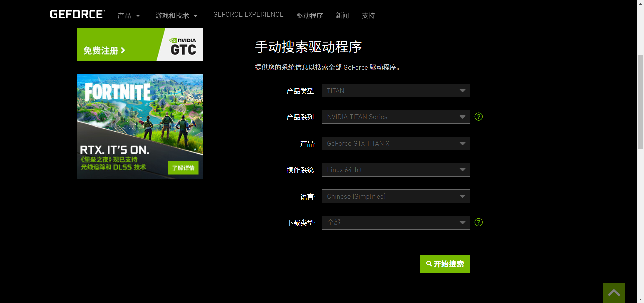
Task: Expand the 下载类型 全部 dropdown
Action: pos(396,222)
